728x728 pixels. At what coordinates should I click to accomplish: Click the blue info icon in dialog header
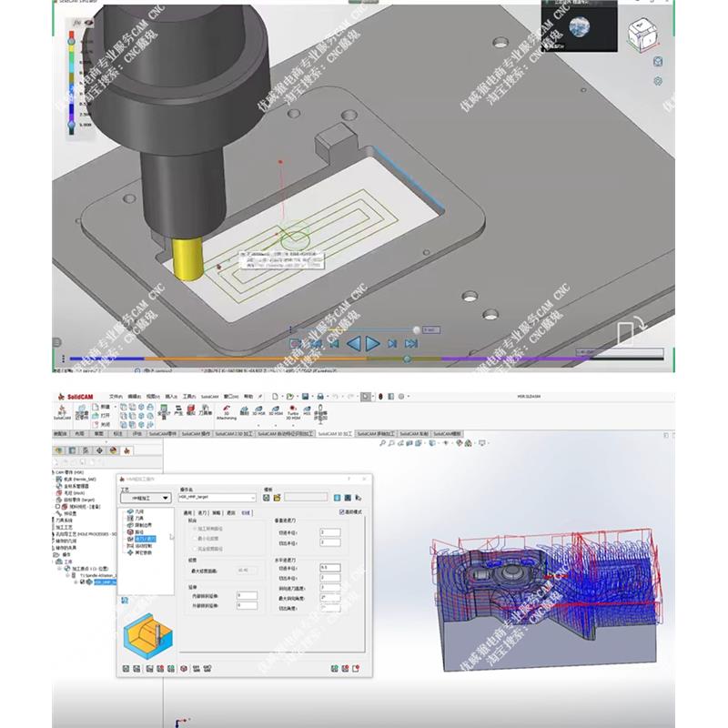click(337, 498)
